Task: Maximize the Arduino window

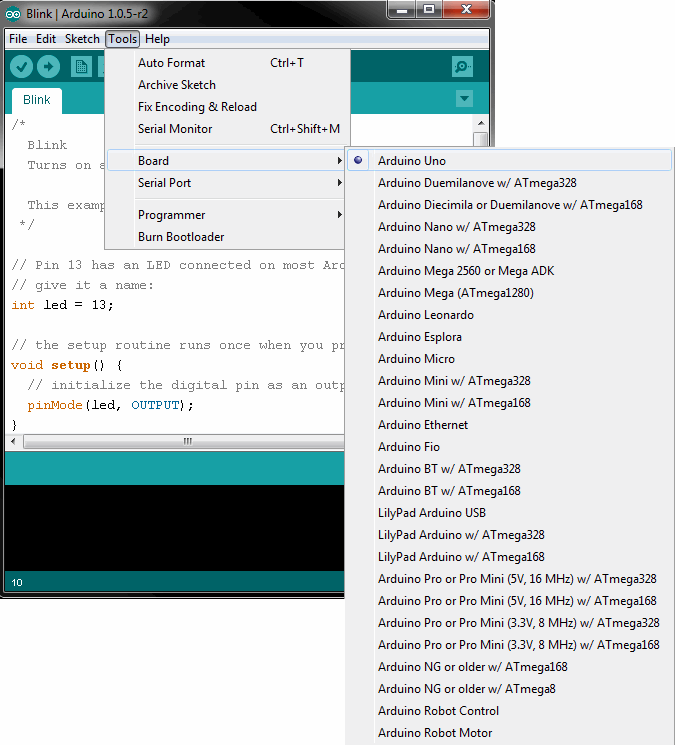Action: tap(429, 10)
